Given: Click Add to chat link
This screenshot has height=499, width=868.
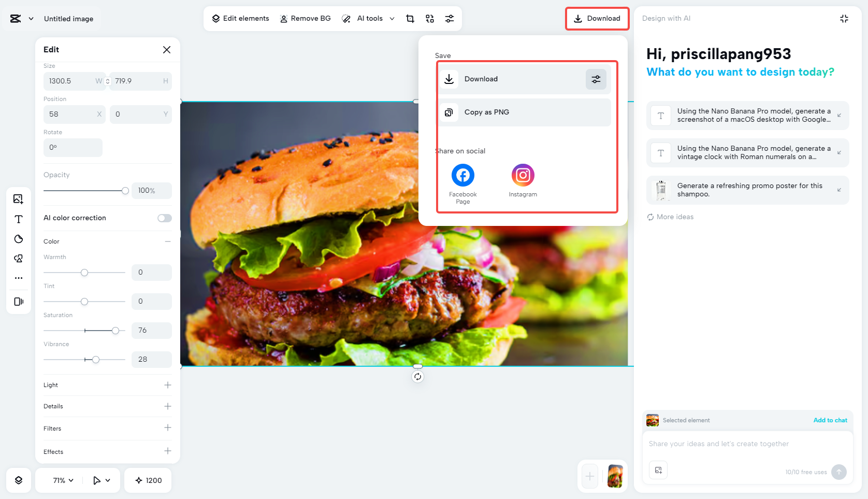Looking at the screenshot, I should pos(830,420).
